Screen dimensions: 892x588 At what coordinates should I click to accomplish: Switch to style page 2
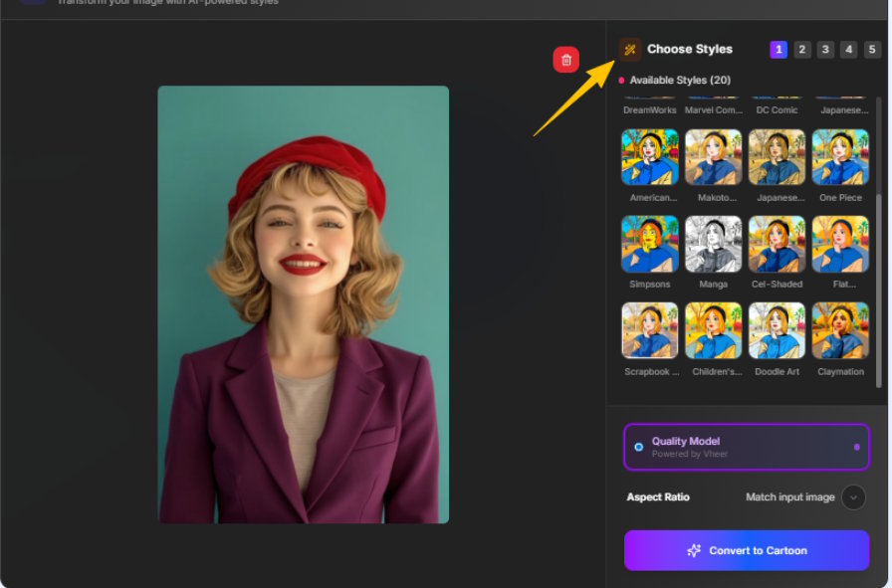coord(802,50)
